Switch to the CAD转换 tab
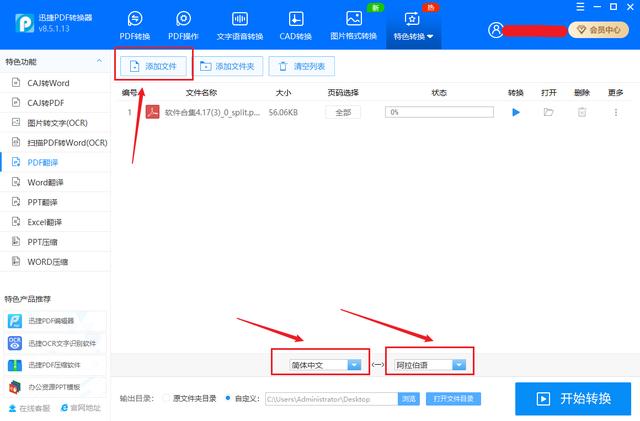This screenshot has height=421, width=640. pos(296,26)
